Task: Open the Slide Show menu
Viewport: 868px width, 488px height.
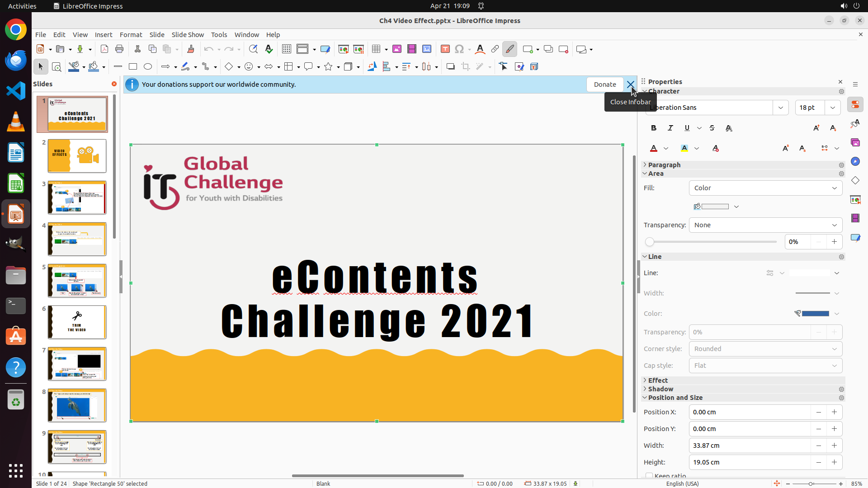Action: pyautogui.click(x=188, y=35)
